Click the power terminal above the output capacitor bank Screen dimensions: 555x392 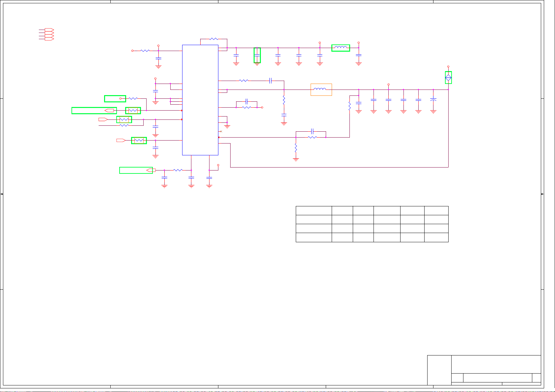coord(388,85)
